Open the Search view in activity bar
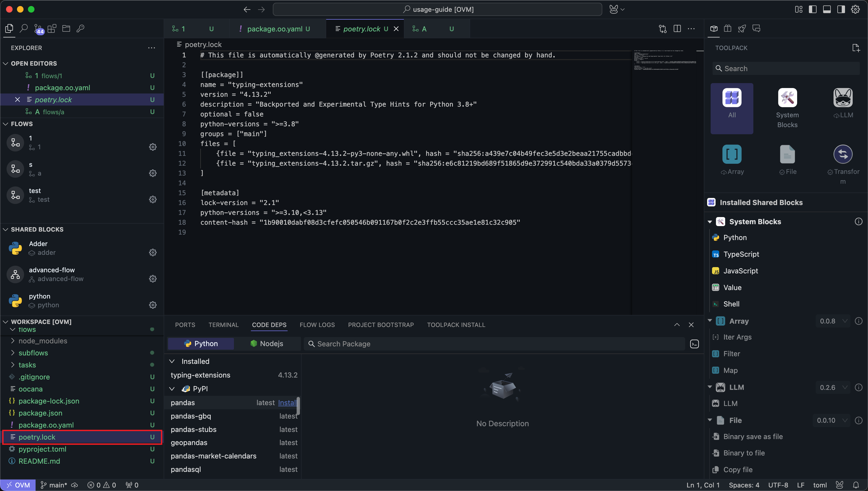Image resolution: width=868 pixels, height=491 pixels. (x=24, y=29)
